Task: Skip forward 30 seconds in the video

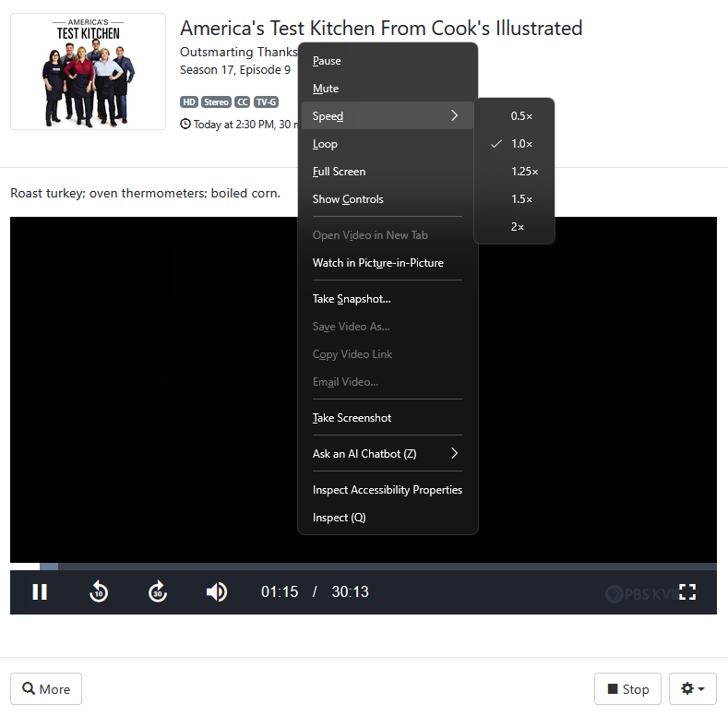Action: [x=158, y=592]
